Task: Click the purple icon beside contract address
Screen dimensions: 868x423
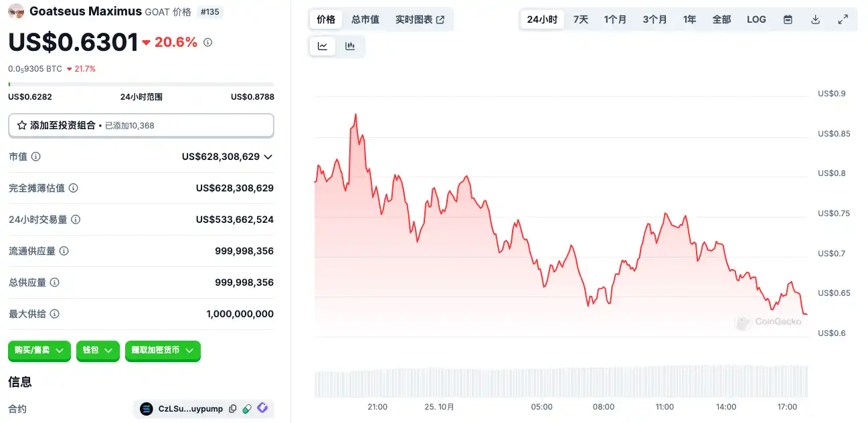Action: [x=262, y=408]
